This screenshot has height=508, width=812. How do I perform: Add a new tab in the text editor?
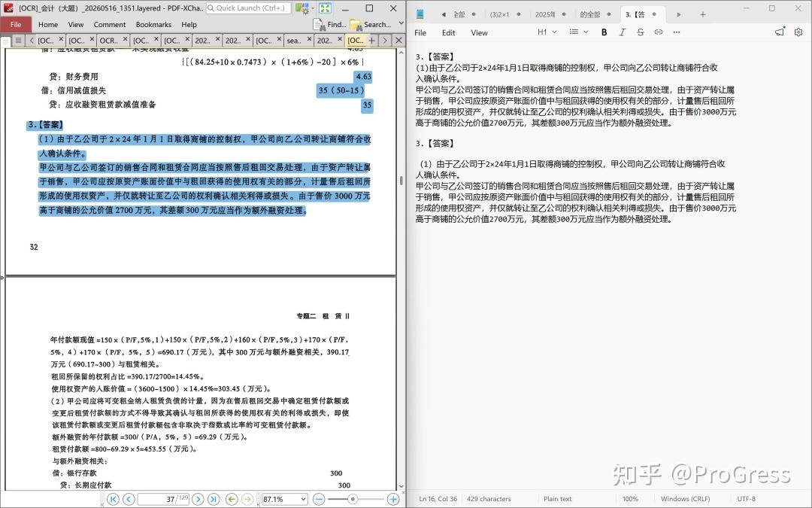(x=703, y=14)
